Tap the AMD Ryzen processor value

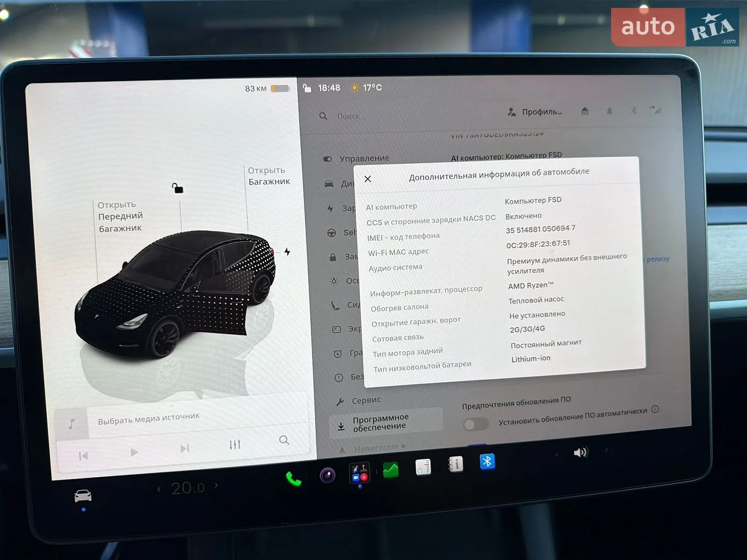[531, 285]
